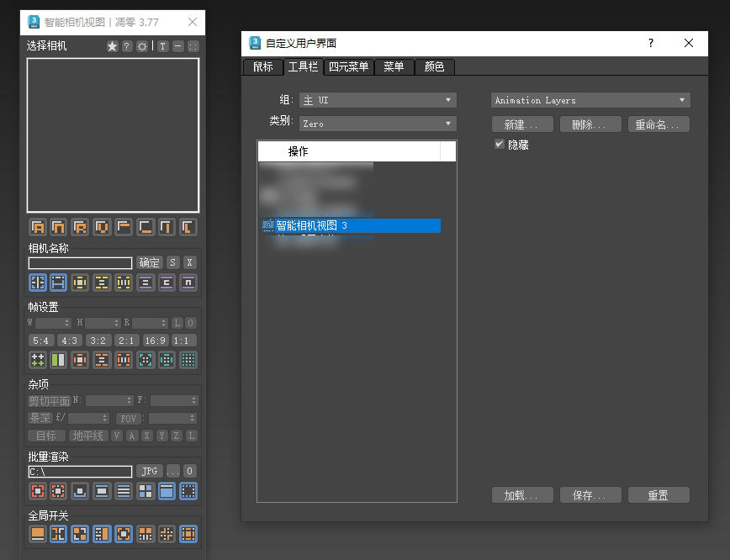Viewport: 730px width, 560px height.
Task: Open help question mark icon beside the star
Action: tap(127, 46)
